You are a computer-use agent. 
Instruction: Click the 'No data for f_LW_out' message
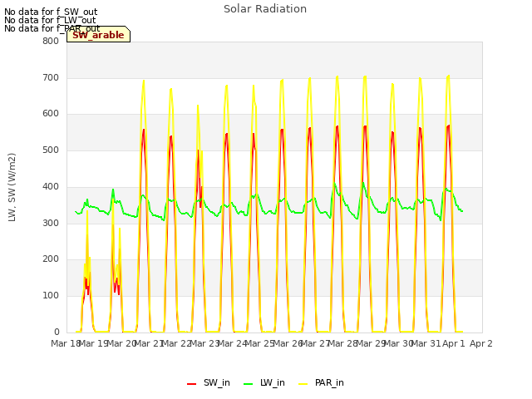50,20
